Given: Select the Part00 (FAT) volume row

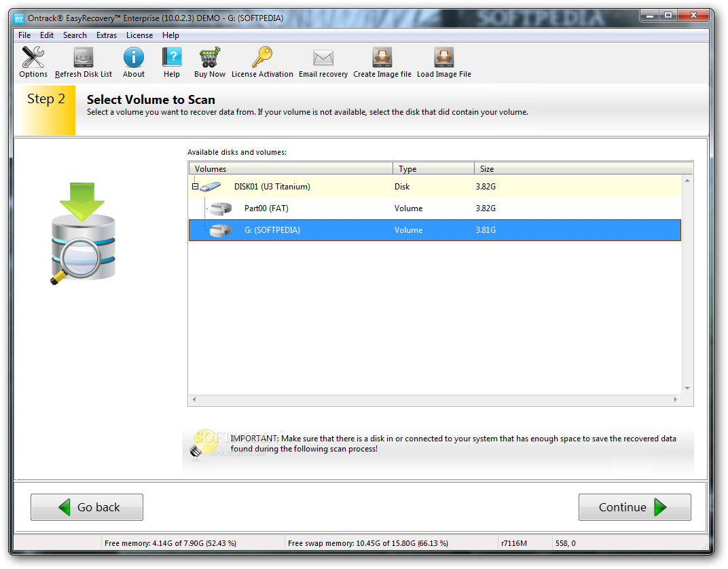Looking at the screenshot, I should click(435, 208).
